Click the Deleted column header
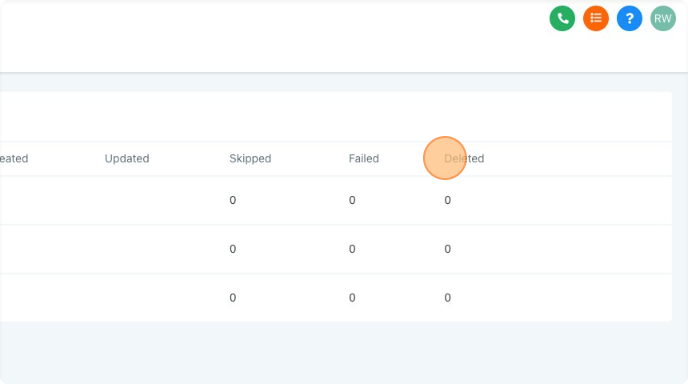The height and width of the screenshot is (384, 688). [x=464, y=158]
